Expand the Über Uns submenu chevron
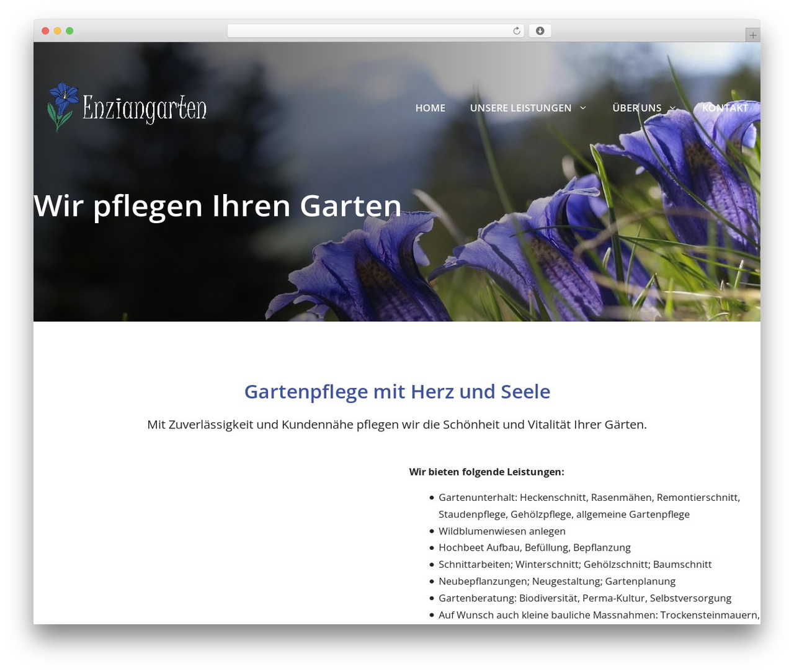Image resolution: width=794 pixels, height=672 pixels. [x=673, y=108]
